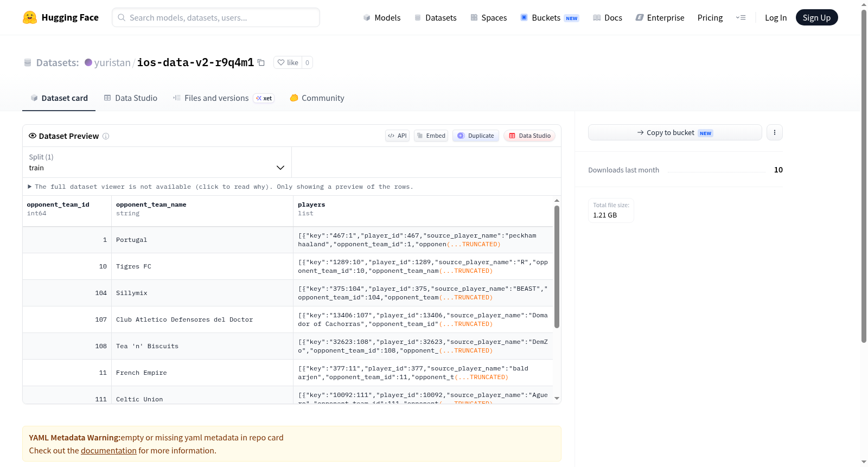Click the table scroll down arrow
868x467 pixels.
point(557,399)
